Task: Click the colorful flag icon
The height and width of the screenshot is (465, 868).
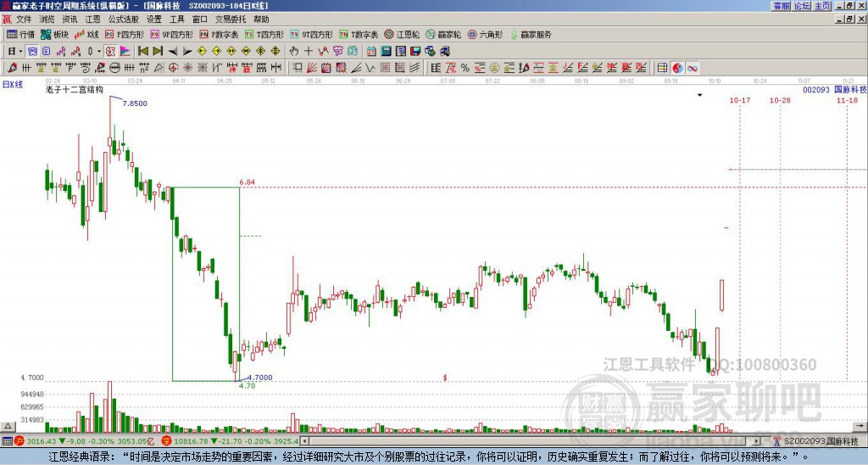Action: pyautogui.click(x=125, y=52)
